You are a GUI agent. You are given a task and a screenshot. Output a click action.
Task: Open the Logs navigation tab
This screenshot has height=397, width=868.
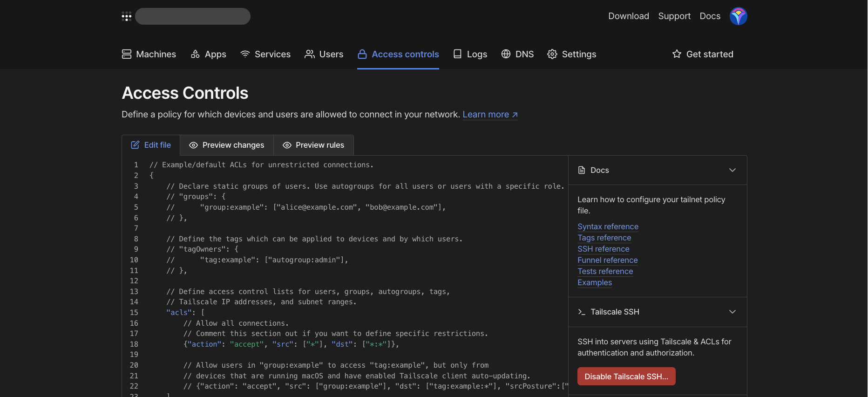click(x=470, y=55)
